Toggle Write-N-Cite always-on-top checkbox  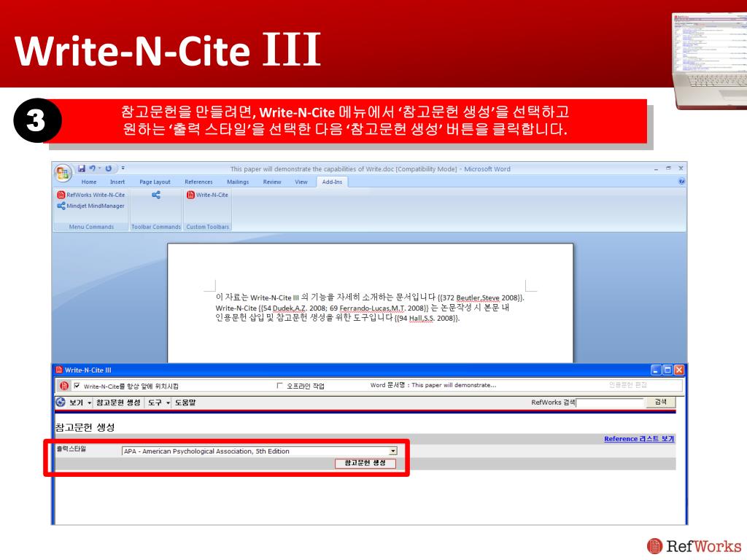pos(77,386)
